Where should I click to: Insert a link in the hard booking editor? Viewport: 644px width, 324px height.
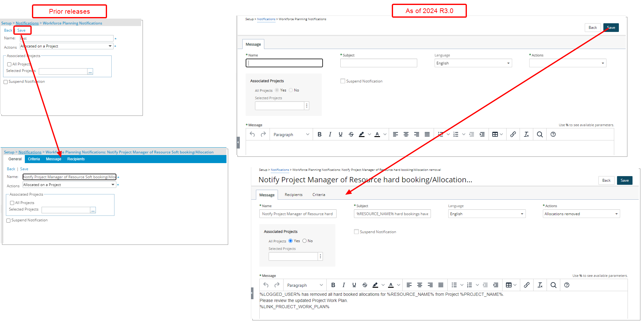click(527, 285)
